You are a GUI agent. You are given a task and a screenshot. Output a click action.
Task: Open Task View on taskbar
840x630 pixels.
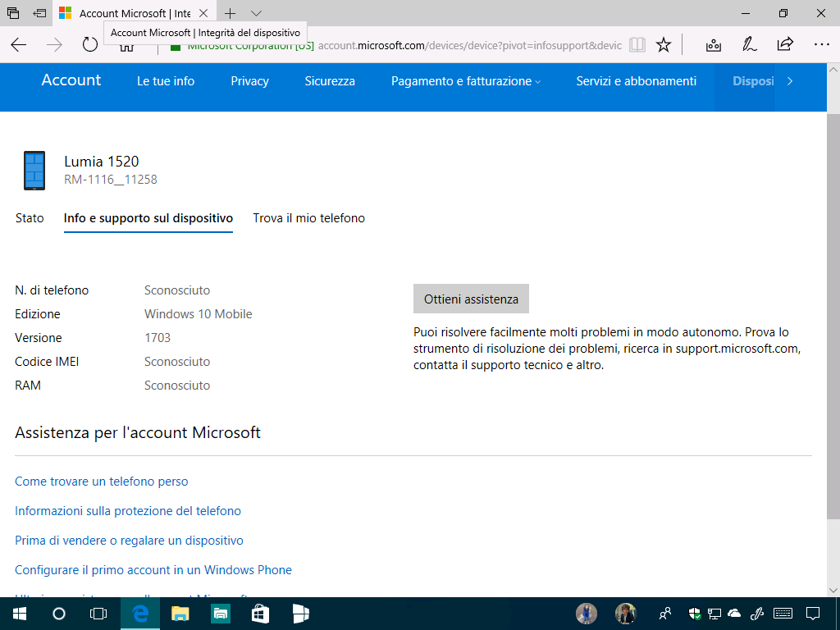[98, 614]
